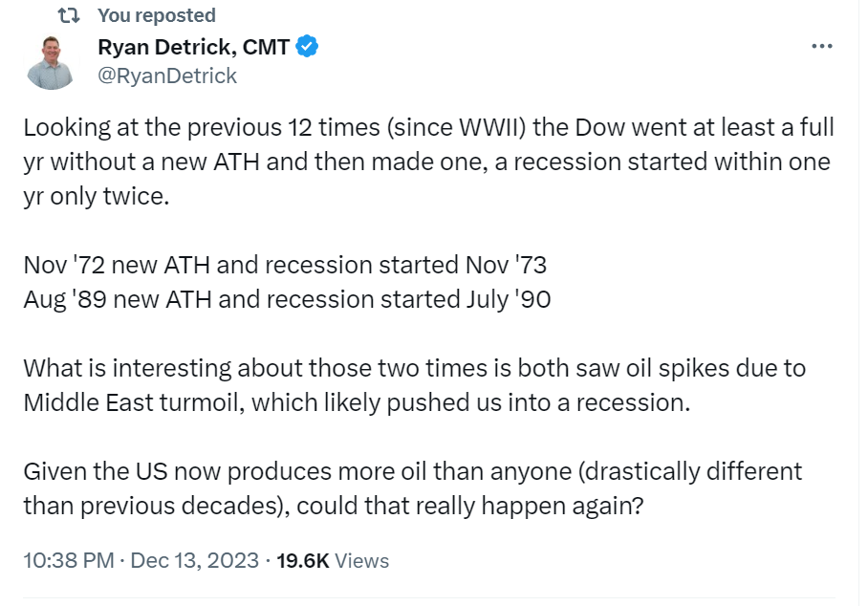Open the three-dot more options menu
This screenshot has height=606, width=868.
click(822, 47)
